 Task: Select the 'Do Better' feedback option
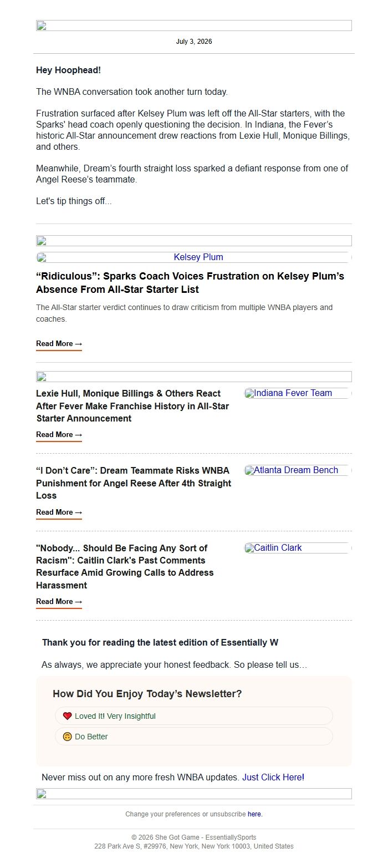[194, 737]
